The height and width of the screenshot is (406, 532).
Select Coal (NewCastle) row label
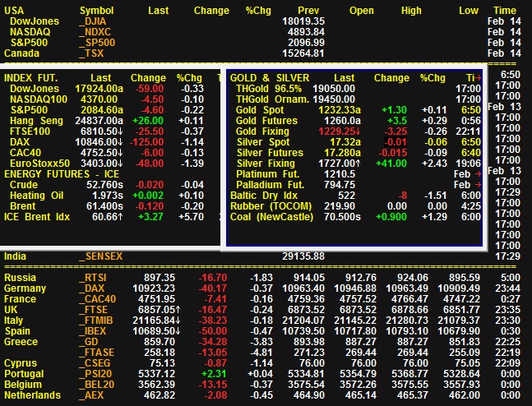(x=272, y=217)
